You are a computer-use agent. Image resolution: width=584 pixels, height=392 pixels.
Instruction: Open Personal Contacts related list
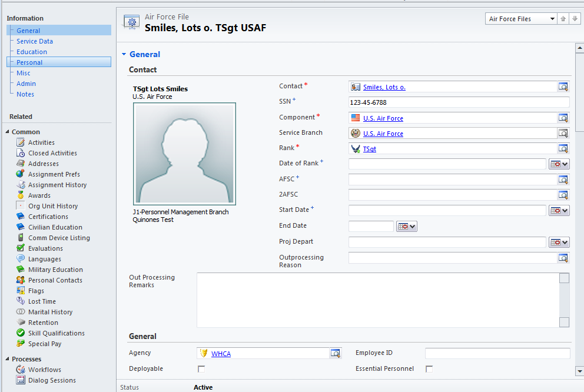click(x=55, y=280)
